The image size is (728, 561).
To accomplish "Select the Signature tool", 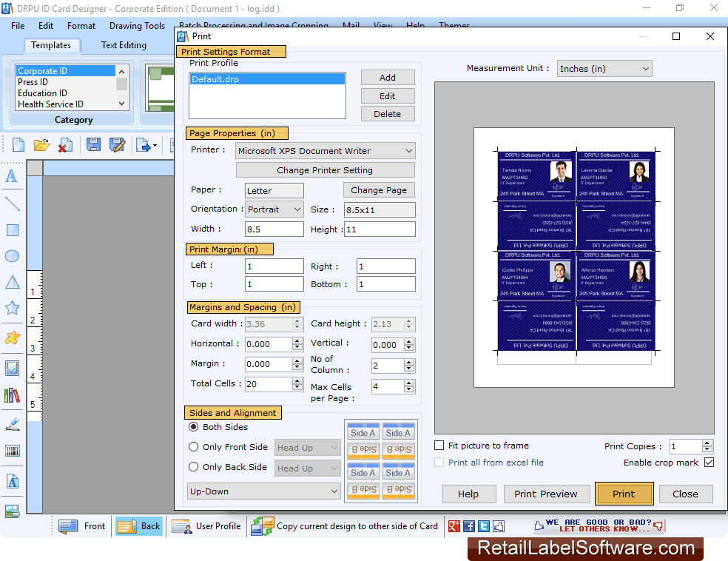I will [12, 424].
